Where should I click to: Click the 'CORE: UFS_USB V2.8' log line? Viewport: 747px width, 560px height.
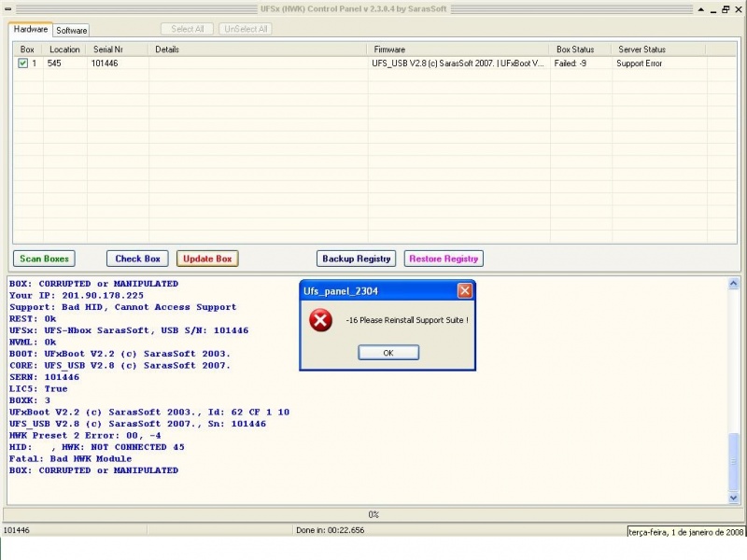click(120, 365)
